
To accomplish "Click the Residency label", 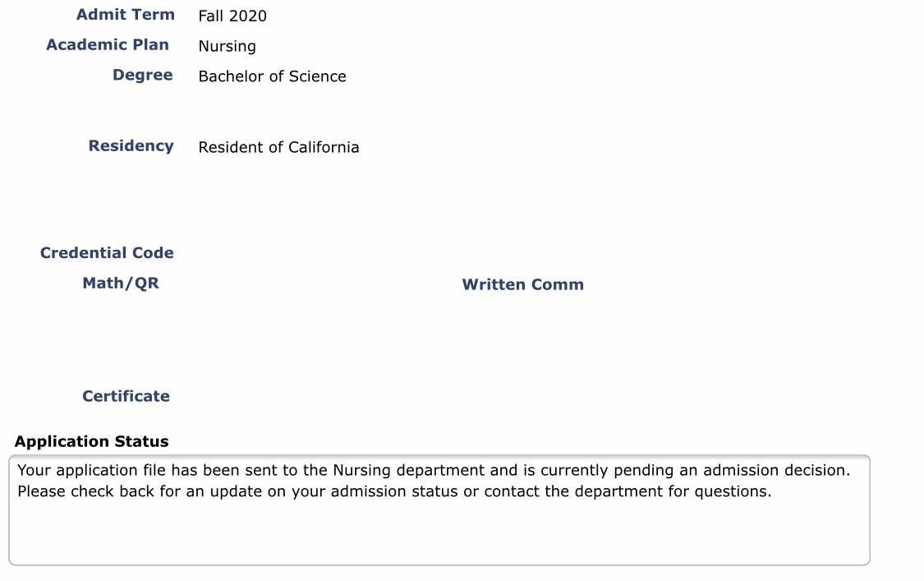I will click(131, 145).
